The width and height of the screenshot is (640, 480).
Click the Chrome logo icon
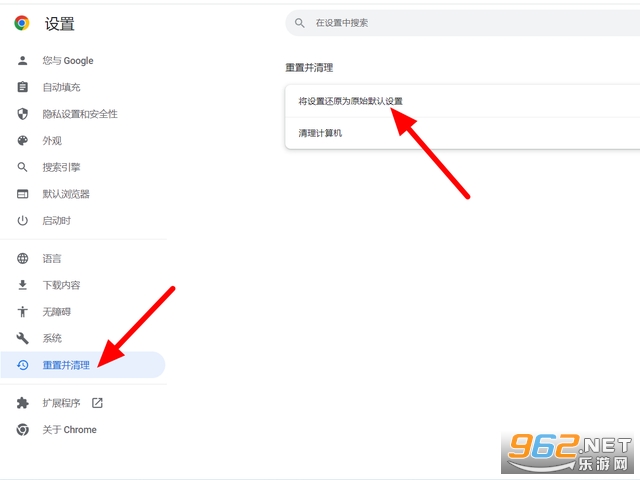tap(22, 23)
